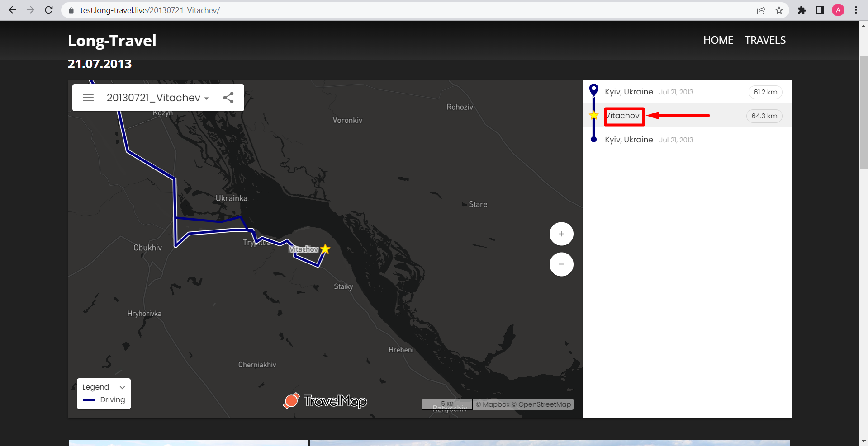The image size is (868, 446).
Task: Click the start pin icon for Kyiv
Action: click(x=594, y=90)
